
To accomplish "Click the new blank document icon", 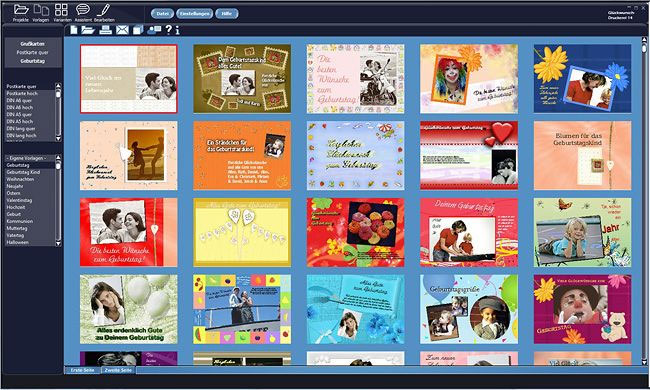I will click(x=74, y=29).
